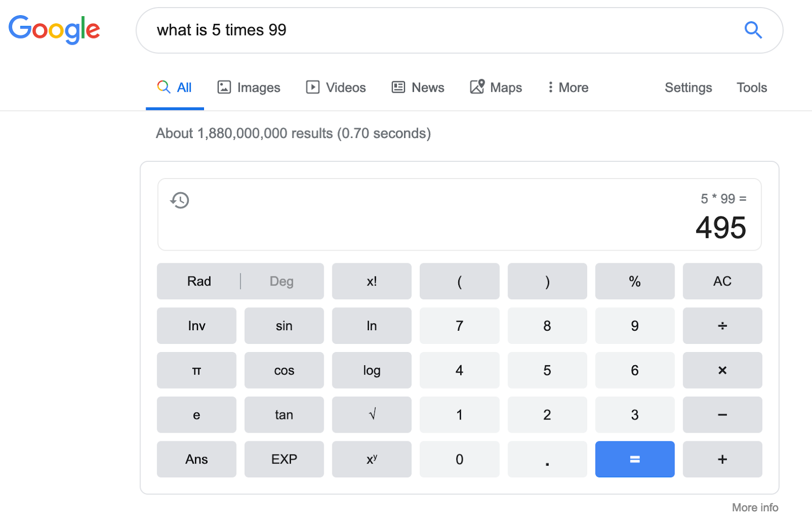
Task: Open the Tools search options
Action: pos(752,88)
